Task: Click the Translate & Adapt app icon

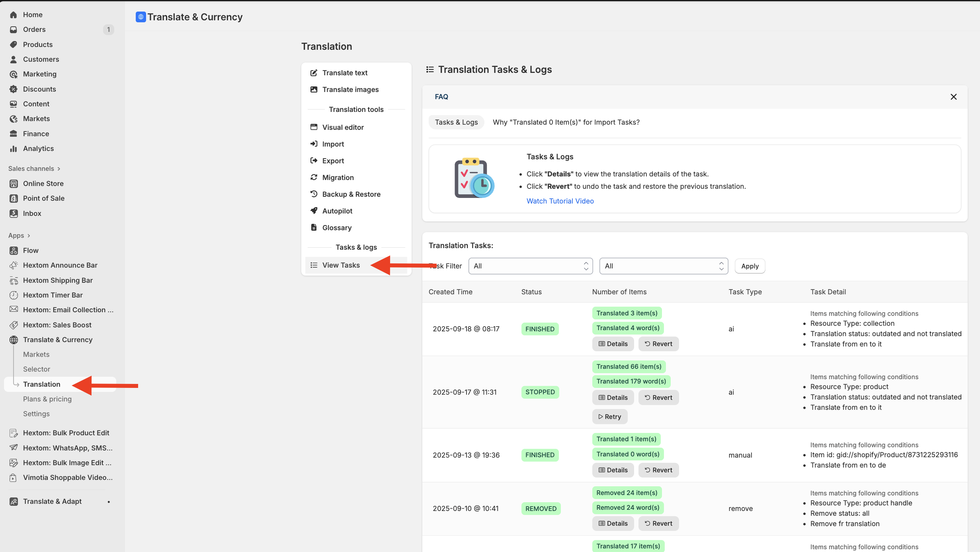Action: pos(14,501)
